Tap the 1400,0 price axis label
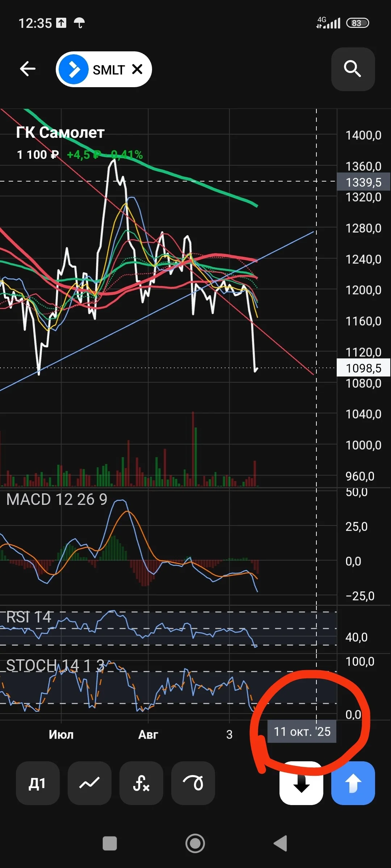The width and height of the screenshot is (391, 868). [x=363, y=135]
